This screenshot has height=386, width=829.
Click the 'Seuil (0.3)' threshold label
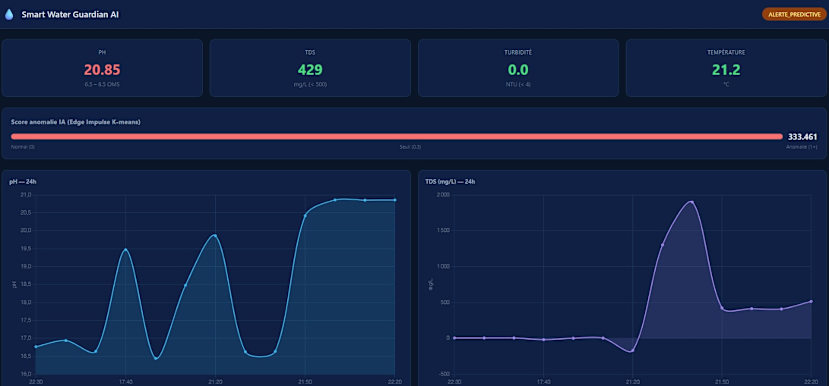pyautogui.click(x=410, y=147)
